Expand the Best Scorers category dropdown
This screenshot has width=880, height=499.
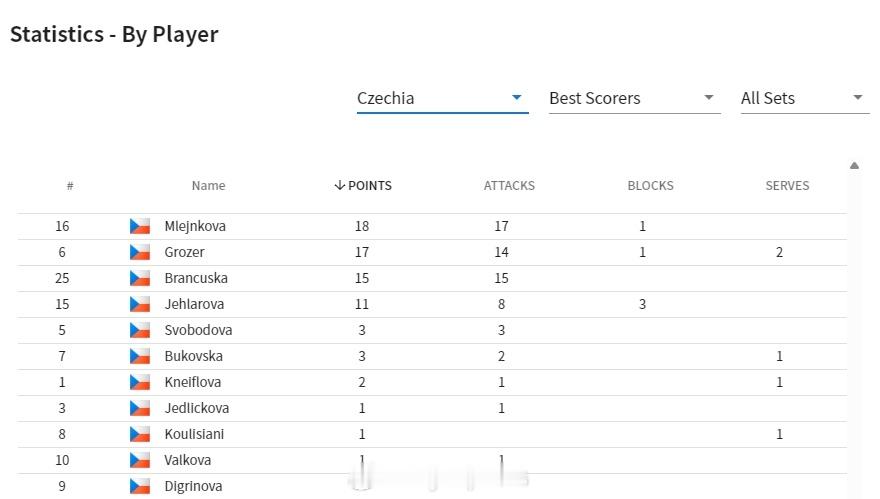click(x=635, y=98)
